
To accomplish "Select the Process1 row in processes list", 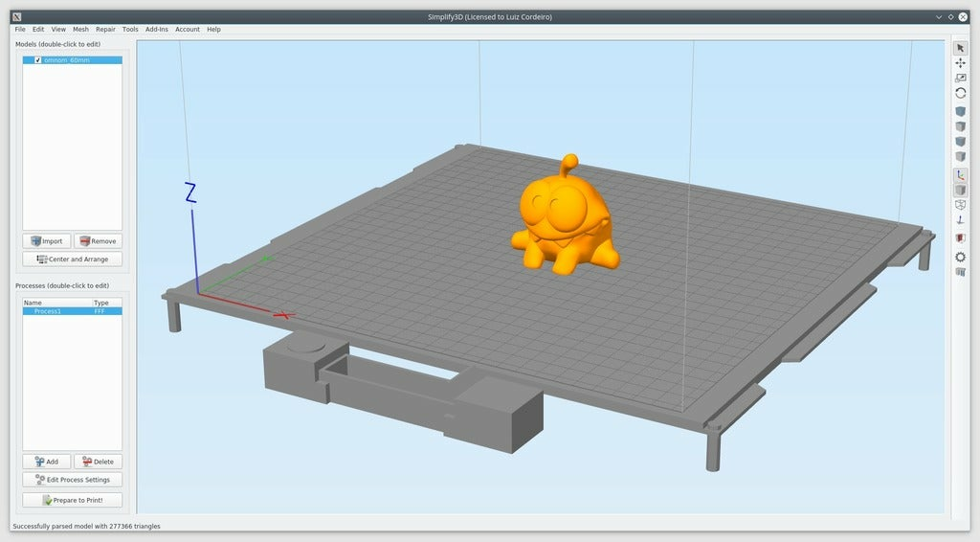I will 73,310.
